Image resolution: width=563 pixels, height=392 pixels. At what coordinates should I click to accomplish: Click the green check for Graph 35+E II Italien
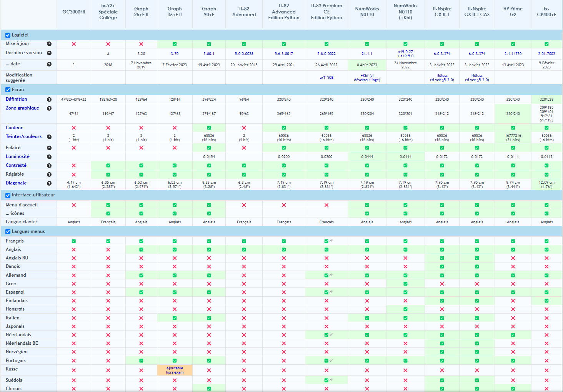point(175,318)
